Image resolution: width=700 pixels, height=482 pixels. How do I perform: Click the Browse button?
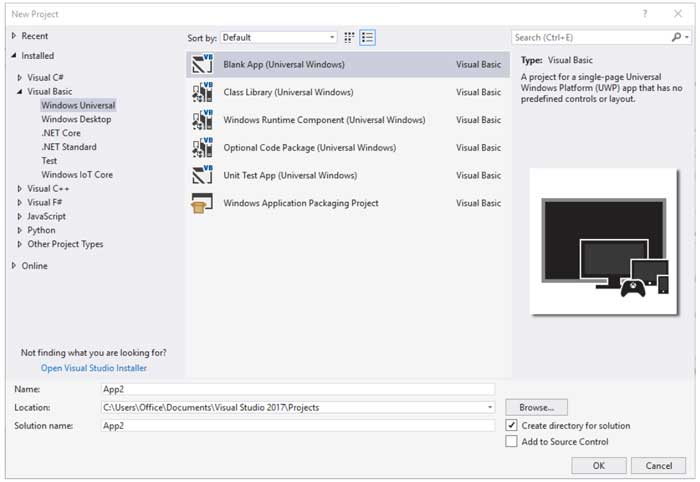coord(536,407)
